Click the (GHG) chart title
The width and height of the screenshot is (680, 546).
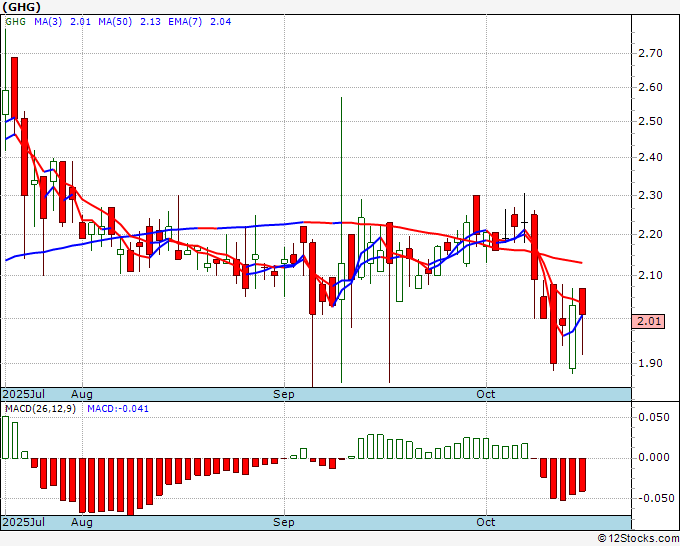[22, 7]
